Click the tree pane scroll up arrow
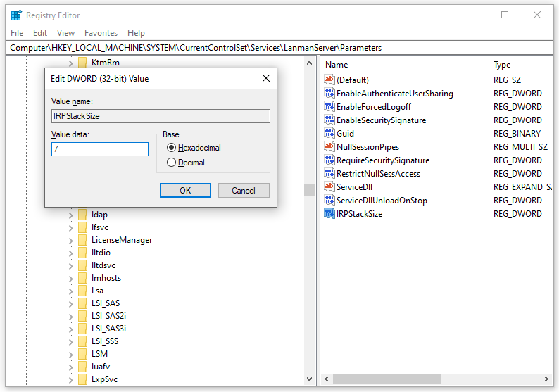 (309, 63)
